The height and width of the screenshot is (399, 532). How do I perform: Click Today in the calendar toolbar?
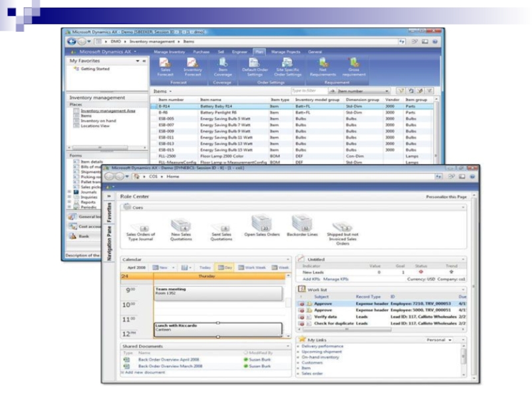point(205,268)
